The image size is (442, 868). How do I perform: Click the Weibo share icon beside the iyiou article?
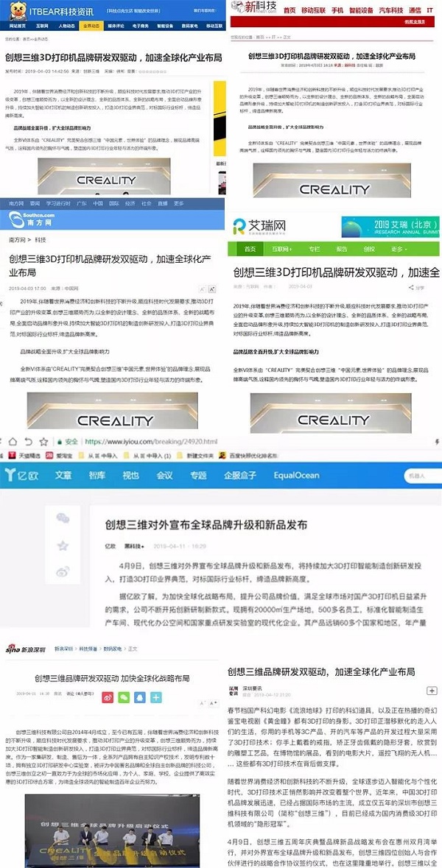click(63, 571)
